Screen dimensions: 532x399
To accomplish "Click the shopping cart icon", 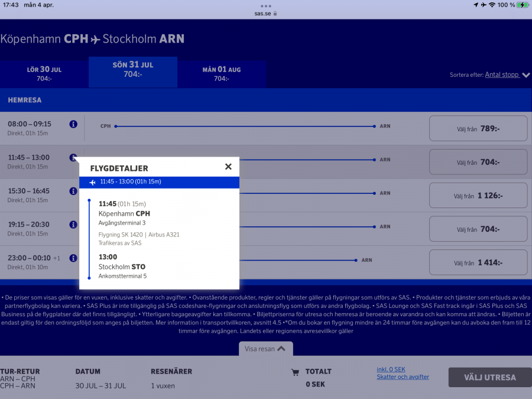I will coord(295,372).
